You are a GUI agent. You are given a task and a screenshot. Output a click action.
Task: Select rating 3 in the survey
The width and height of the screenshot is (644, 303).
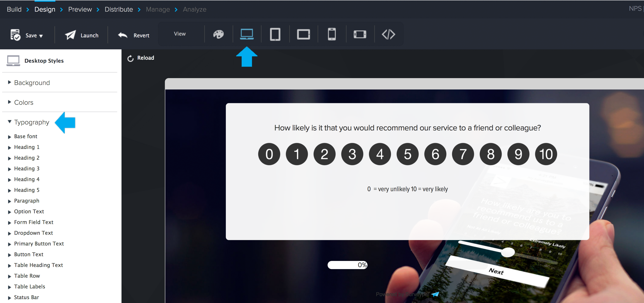[x=352, y=154]
